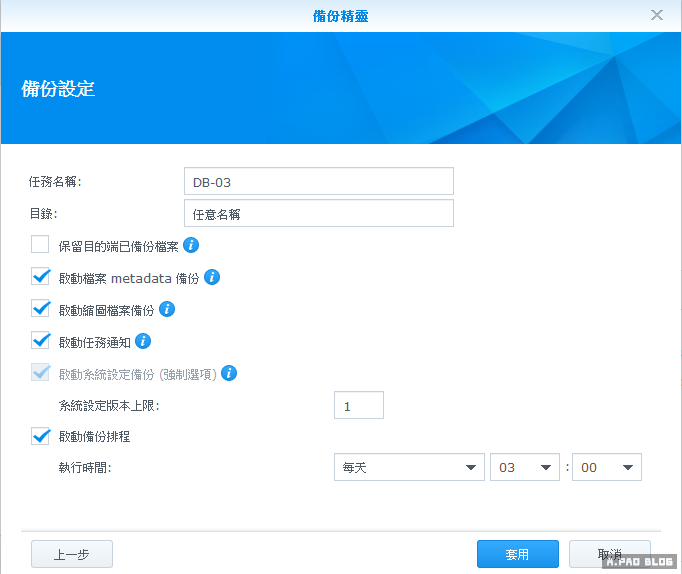Viewport: 682px width, 574px height.
Task: Click info icon beside 保留目的端已備份檔案
Action: click(192, 245)
